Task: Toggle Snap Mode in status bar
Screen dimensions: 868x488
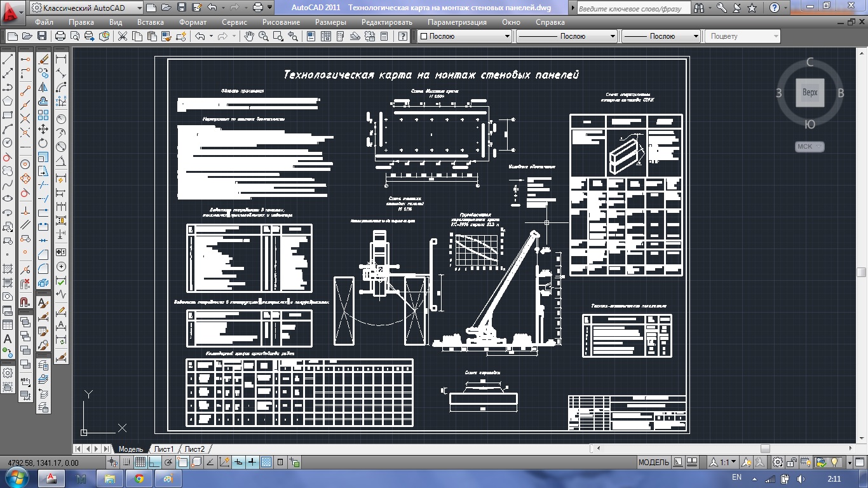Action: [x=126, y=462]
